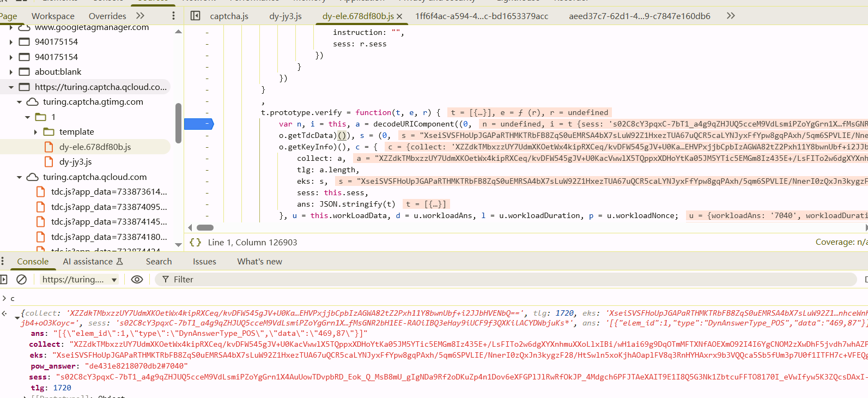
Task: Clear console with the ban icon
Action: click(x=22, y=280)
